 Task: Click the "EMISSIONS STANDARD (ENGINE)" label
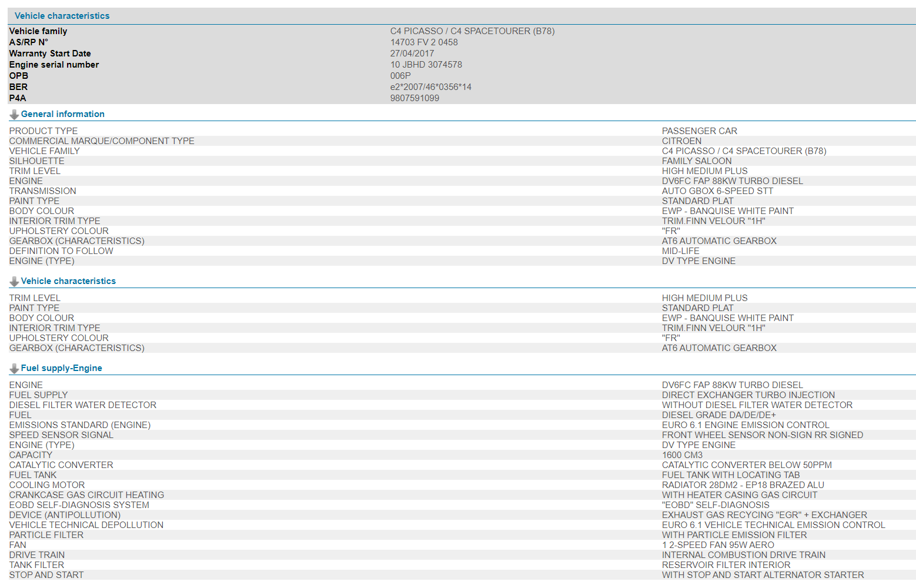tap(80, 425)
